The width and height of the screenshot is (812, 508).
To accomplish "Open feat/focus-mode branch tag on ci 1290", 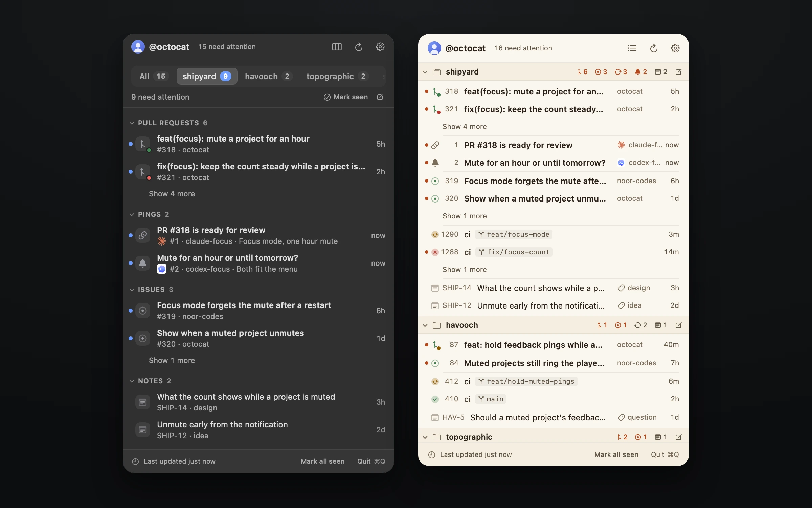I will pos(514,234).
